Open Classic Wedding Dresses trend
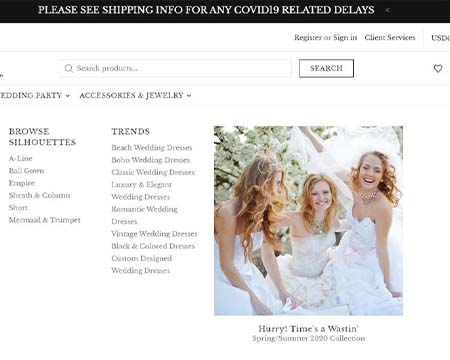450x360 pixels. [x=153, y=172]
